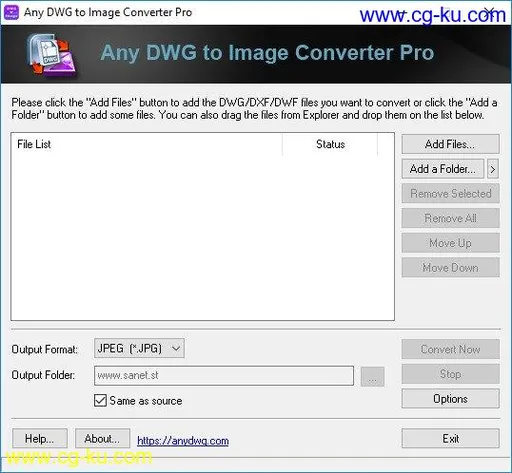Click the File List column header
This screenshot has height=473, width=512.
click(147, 144)
